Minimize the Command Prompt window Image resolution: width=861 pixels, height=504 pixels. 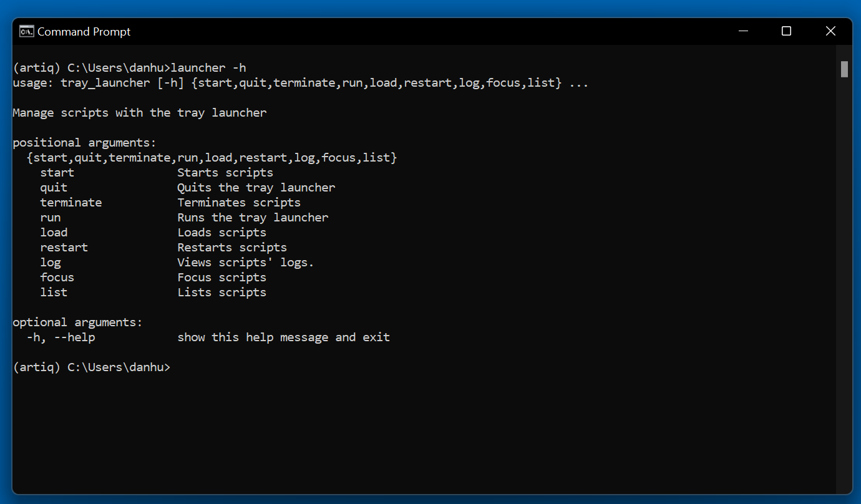coord(743,31)
